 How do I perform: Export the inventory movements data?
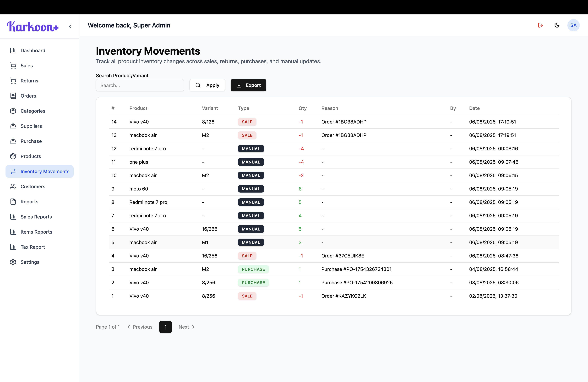click(x=248, y=85)
